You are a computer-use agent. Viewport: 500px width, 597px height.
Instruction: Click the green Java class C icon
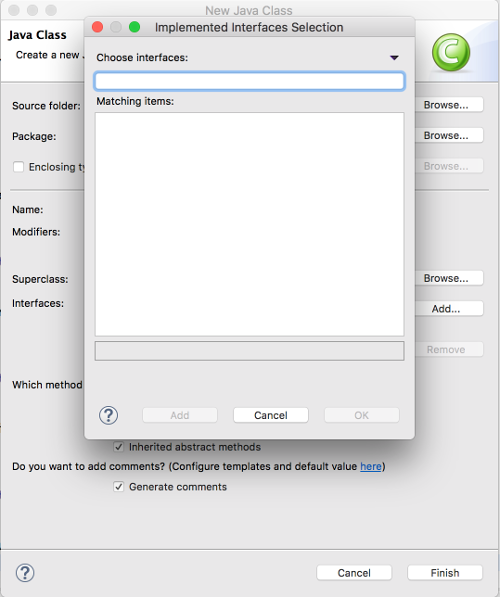click(451, 52)
